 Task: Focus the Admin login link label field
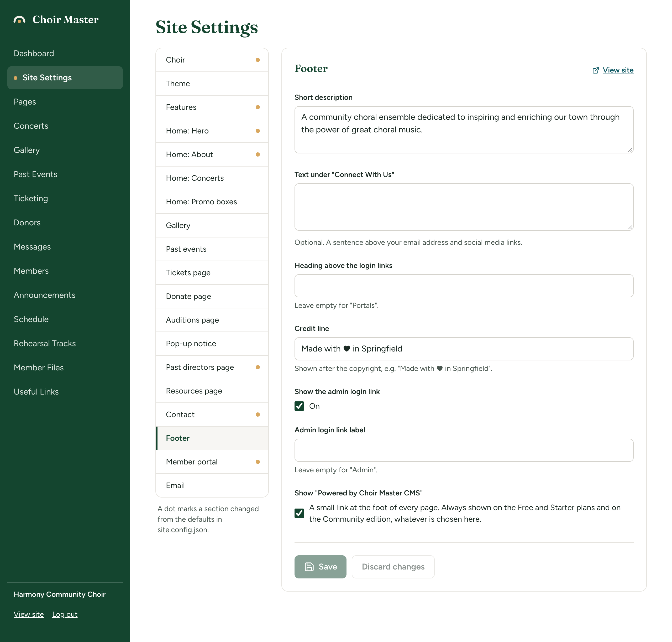pos(464,450)
